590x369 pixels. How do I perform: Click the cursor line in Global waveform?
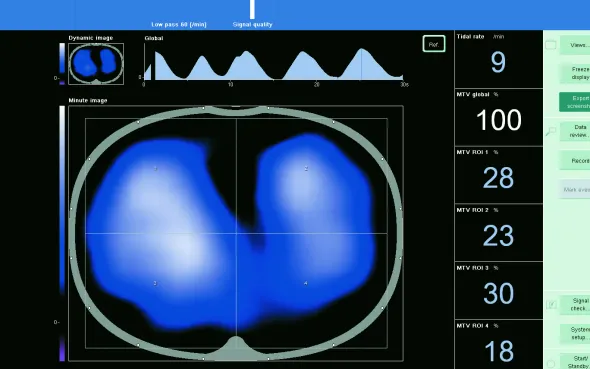361,64
